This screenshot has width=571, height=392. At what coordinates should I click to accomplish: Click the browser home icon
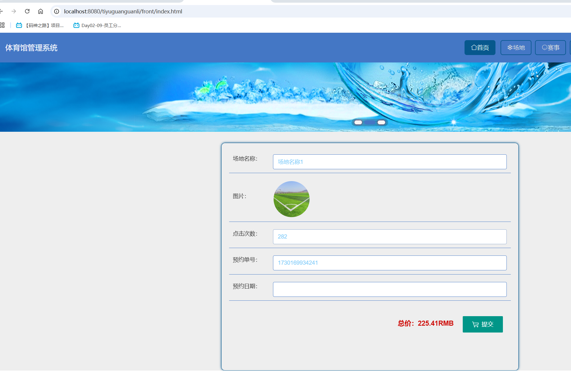[x=40, y=11]
